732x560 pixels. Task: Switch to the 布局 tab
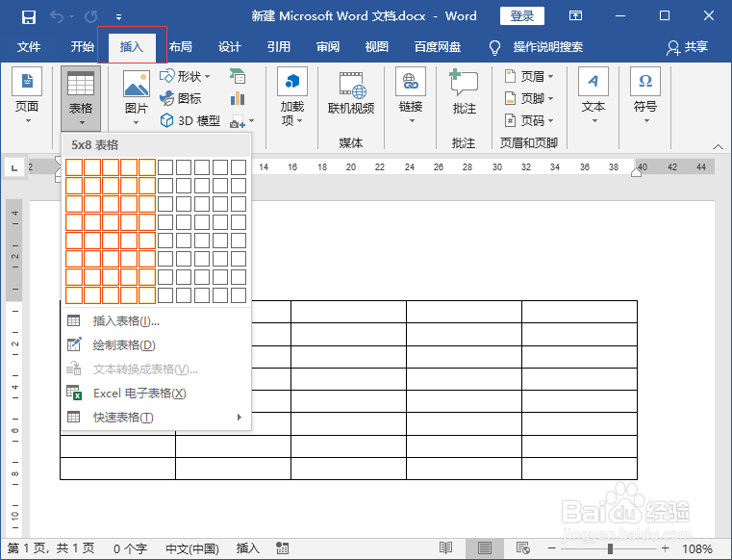[x=181, y=47]
